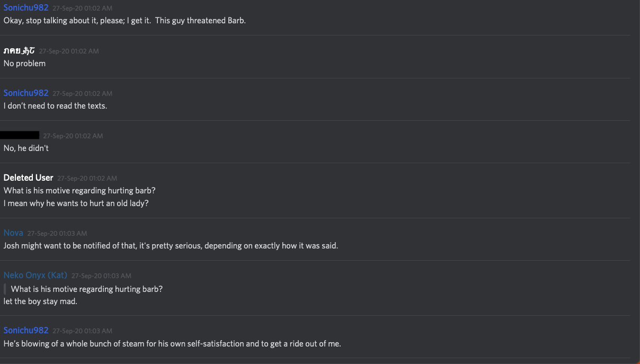Click the "I don't need to read the texts." message
Viewport: 640px width, 364px height.
pos(55,105)
